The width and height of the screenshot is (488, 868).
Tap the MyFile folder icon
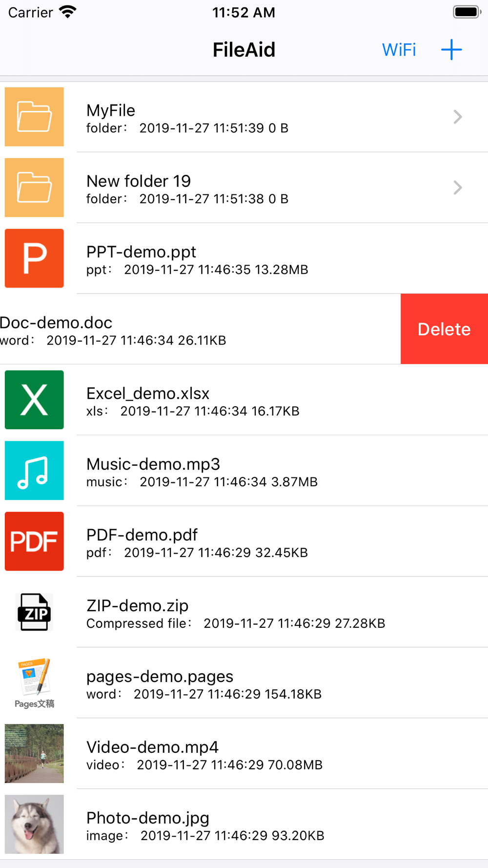[x=34, y=117]
